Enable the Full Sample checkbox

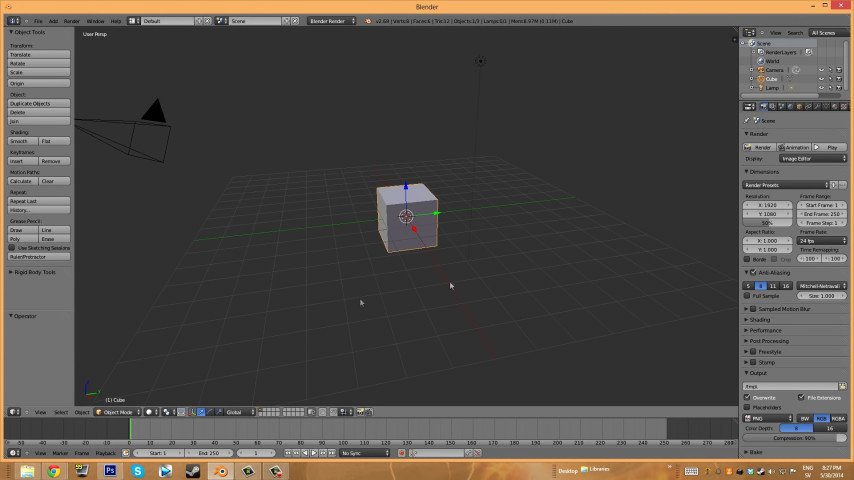point(748,296)
